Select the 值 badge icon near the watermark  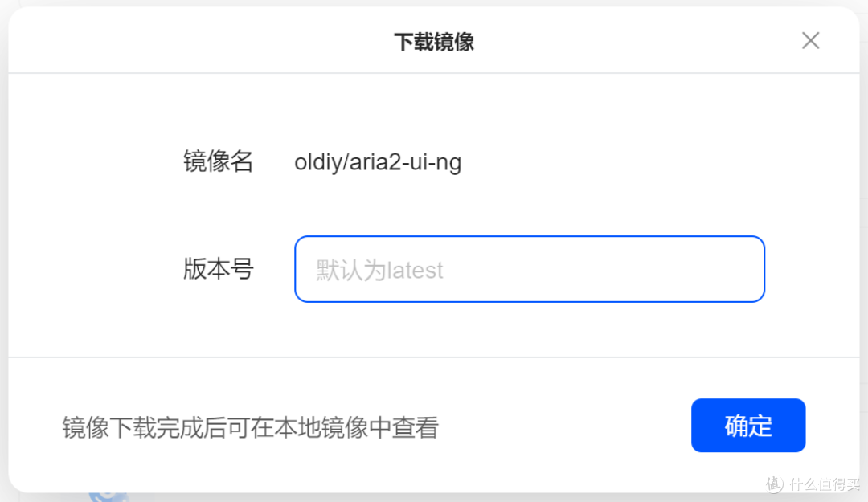(773, 482)
